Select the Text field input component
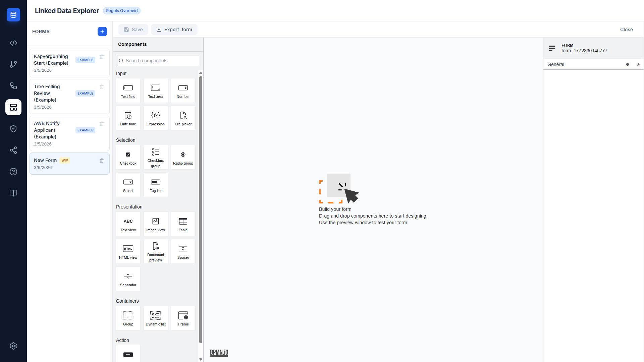Image resolution: width=644 pixels, height=362 pixels. tap(128, 90)
